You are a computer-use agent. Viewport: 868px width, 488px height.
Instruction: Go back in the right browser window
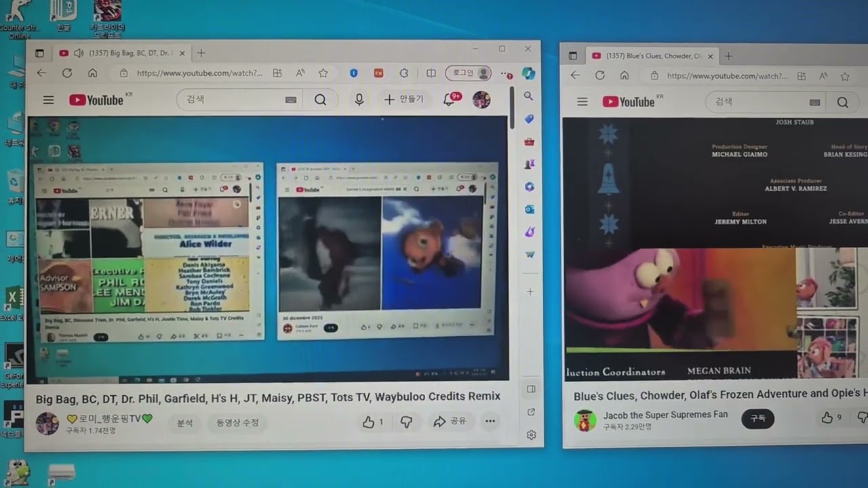(x=575, y=76)
